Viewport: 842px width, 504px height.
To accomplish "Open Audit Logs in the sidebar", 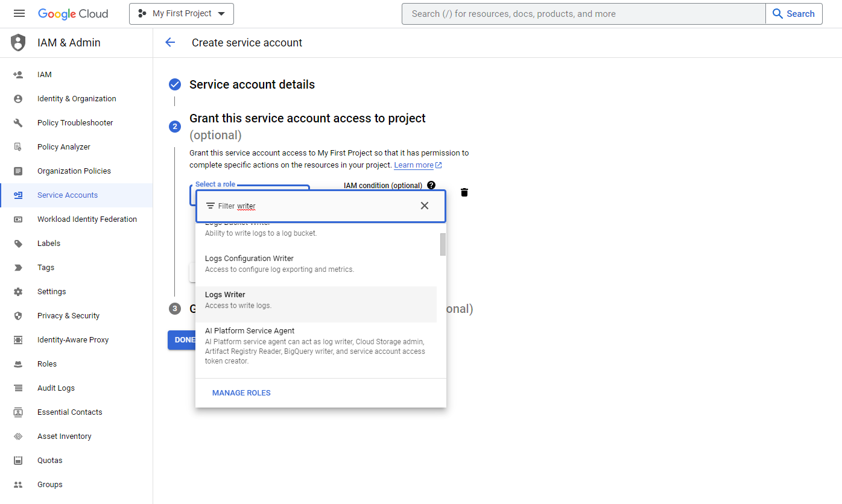I will click(56, 388).
